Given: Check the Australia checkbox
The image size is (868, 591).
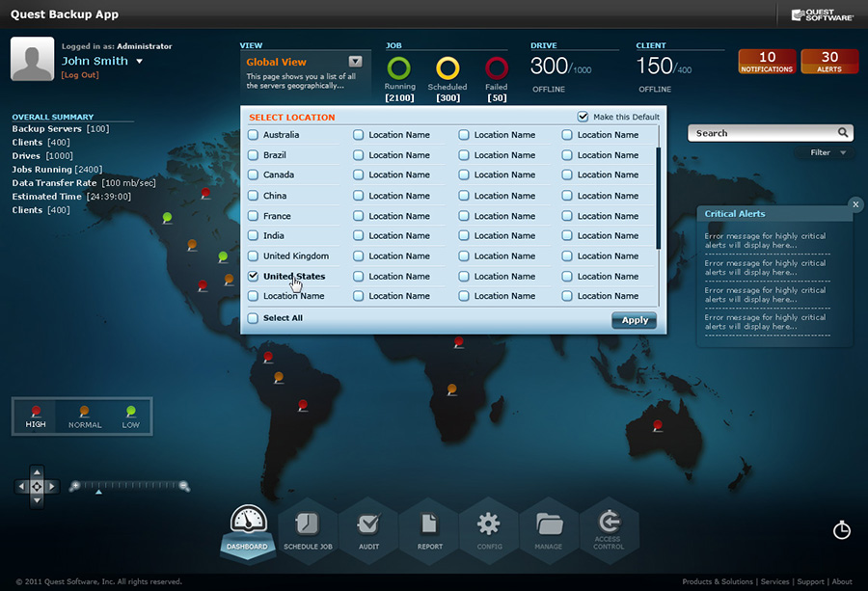Looking at the screenshot, I should click(x=253, y=134).
